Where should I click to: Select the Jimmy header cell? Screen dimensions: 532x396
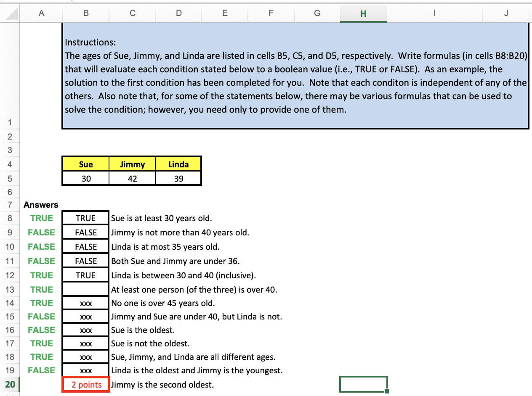click(132, 164)
